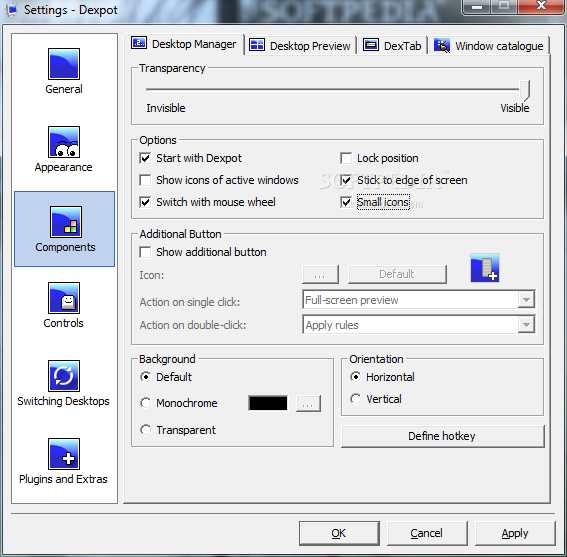Click the Define hotkey button

tap(443, 436)
